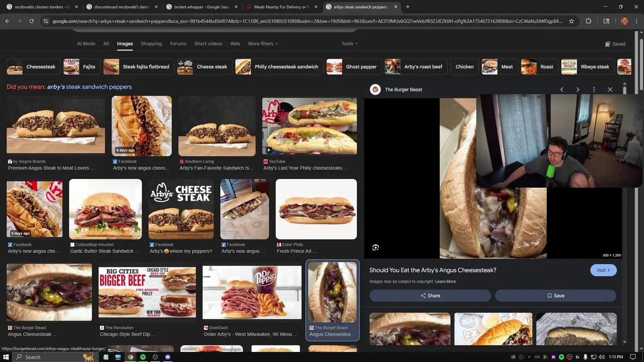Filter by Ghost pepper chip
This screenshot has width=644, height=362.
tap(353, 66)
